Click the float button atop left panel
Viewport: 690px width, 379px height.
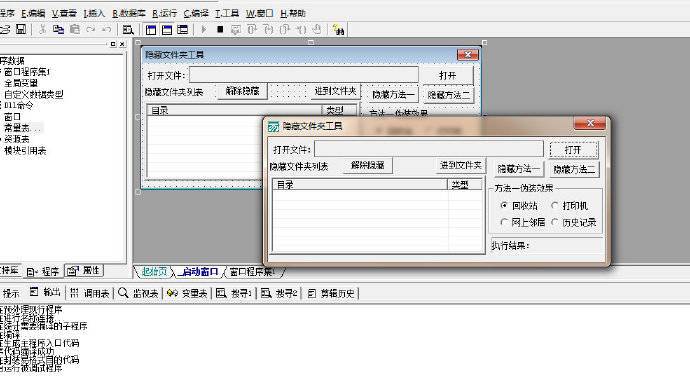tap(113, 44)
